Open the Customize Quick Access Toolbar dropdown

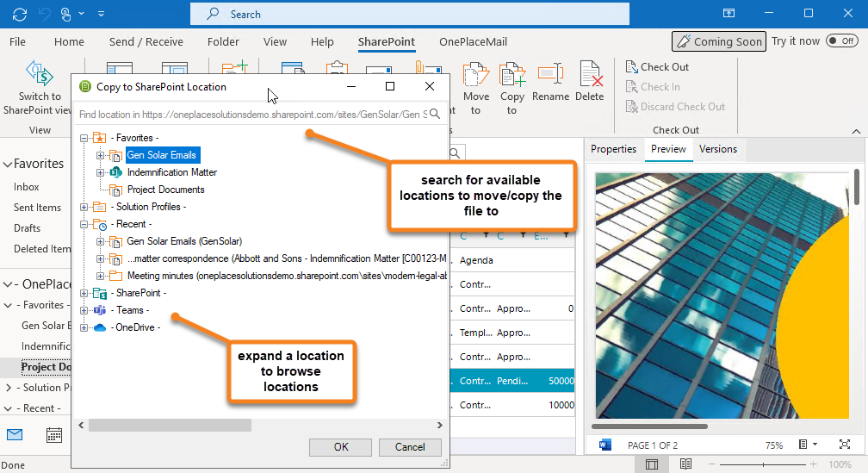(x=101, y=15)
